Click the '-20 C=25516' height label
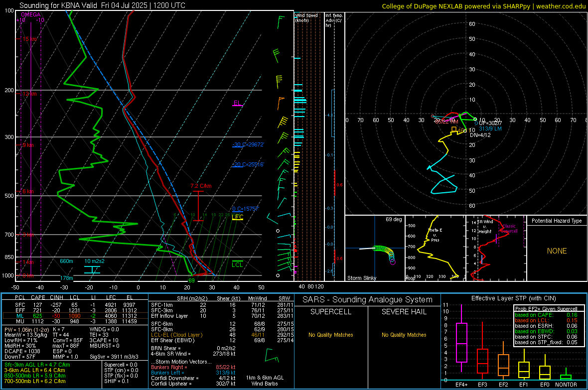The image size is (588, 390). point(248,164)
